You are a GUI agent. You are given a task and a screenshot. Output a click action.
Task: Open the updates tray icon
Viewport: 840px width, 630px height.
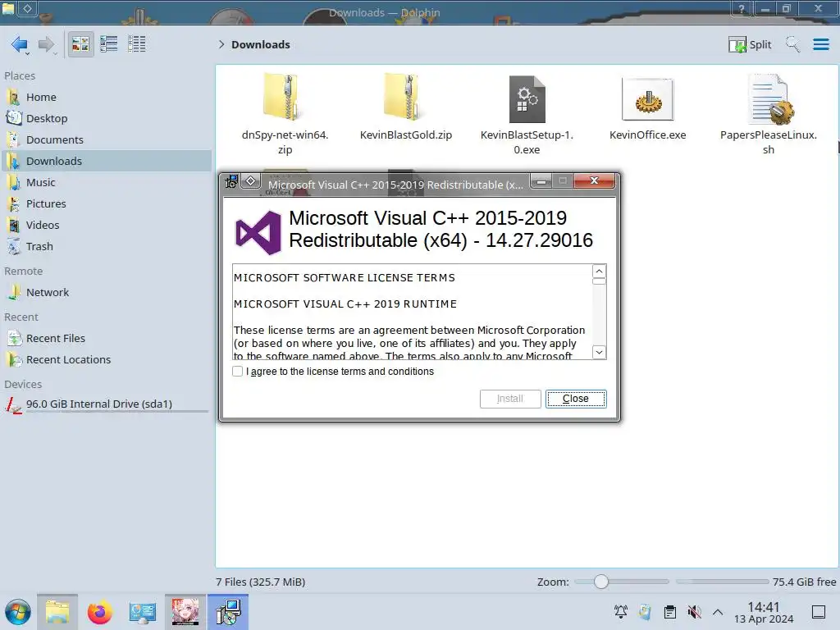645,612
